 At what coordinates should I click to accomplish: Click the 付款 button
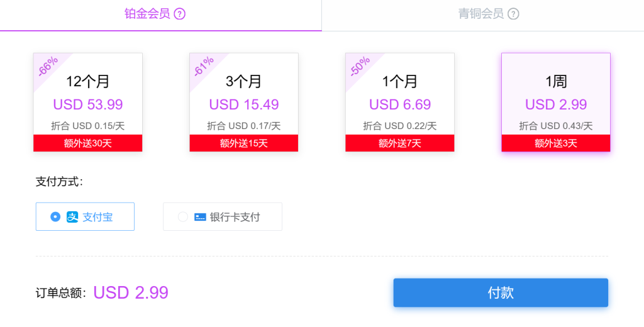click(501, 293)
